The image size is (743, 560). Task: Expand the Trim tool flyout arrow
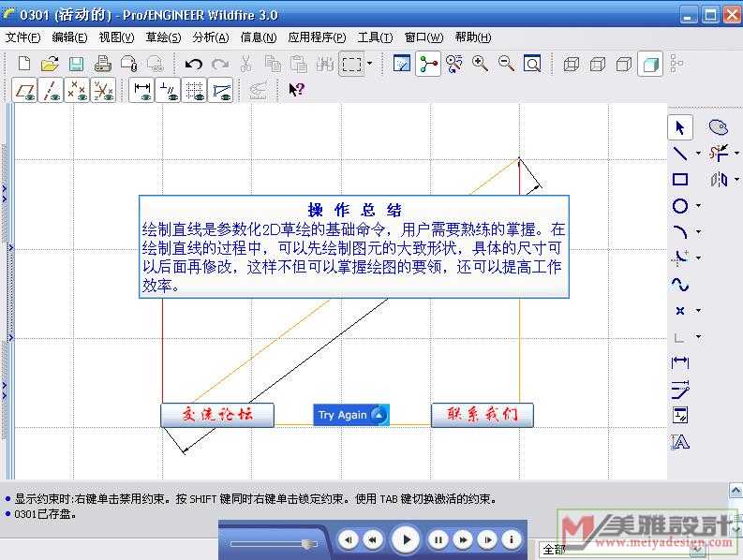736,153
